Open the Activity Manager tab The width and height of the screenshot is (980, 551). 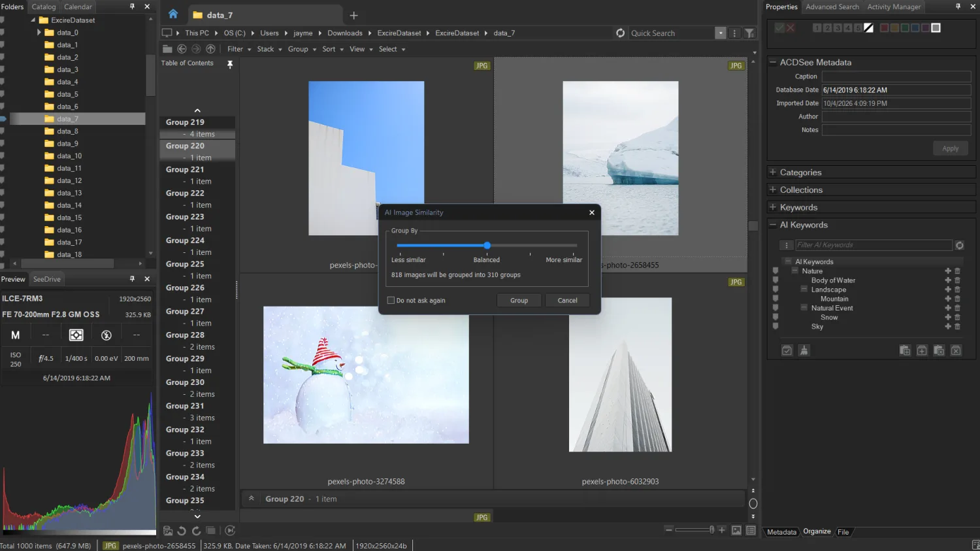click(x=894, y=7)
